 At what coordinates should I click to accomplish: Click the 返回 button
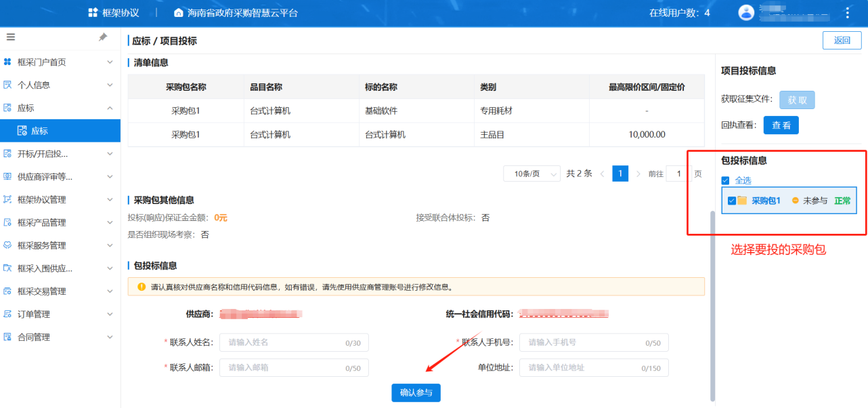point(842,40)
